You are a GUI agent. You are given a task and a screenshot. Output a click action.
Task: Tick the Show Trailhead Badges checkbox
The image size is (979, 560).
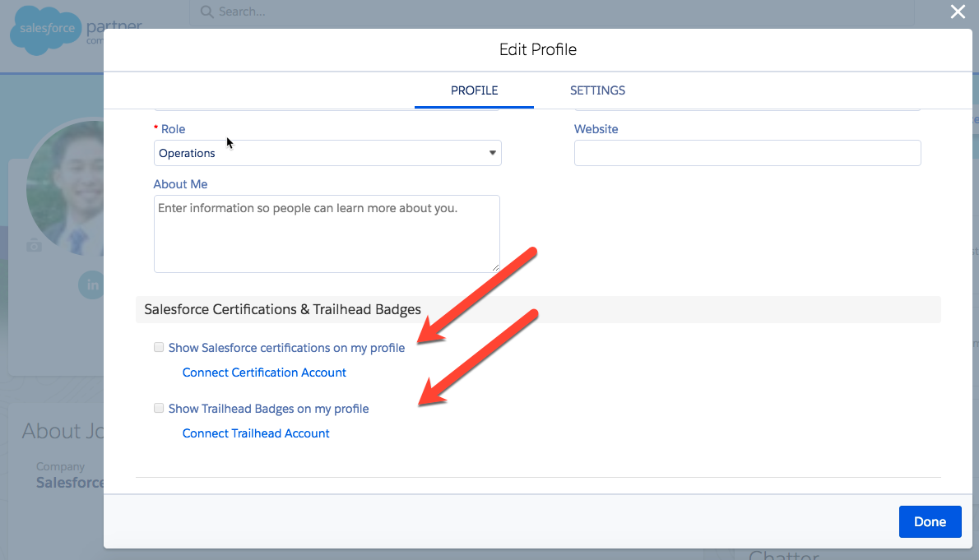pyautogui.click(x=159, y=409)
